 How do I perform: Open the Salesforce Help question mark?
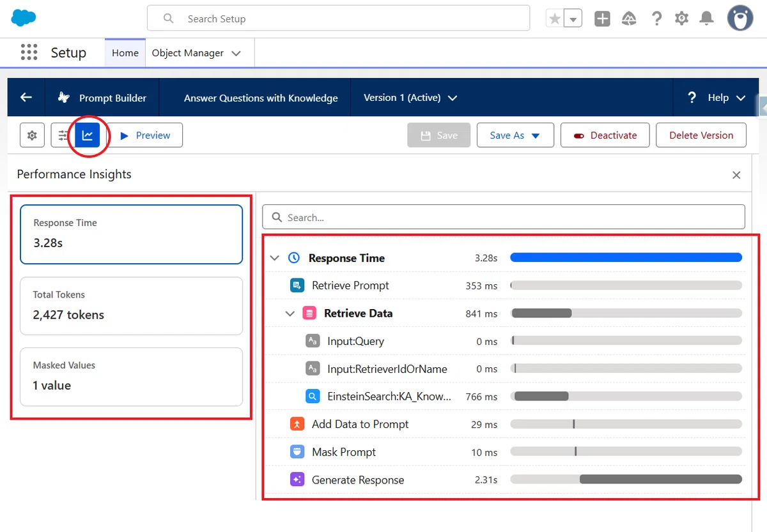[x=656, y=19]
